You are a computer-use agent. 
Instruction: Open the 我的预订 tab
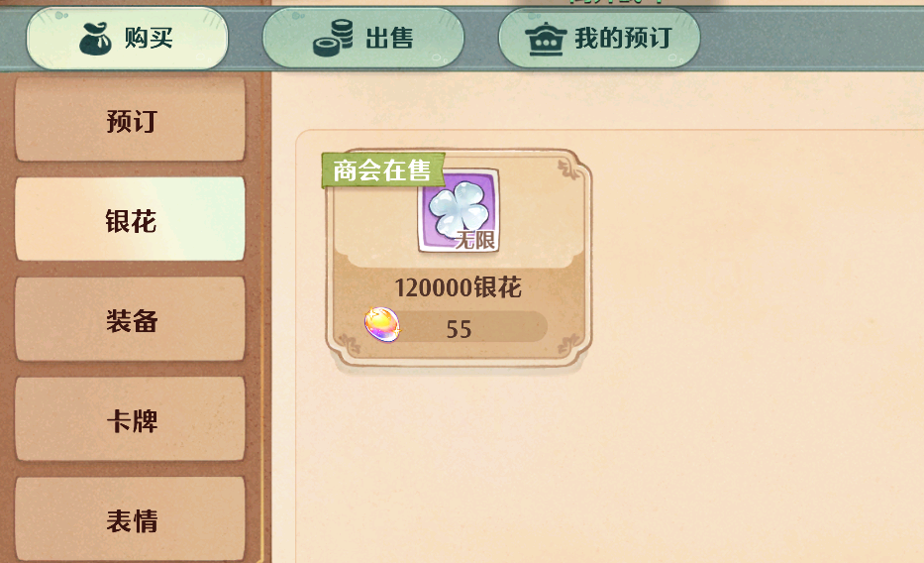pos(599,39)
